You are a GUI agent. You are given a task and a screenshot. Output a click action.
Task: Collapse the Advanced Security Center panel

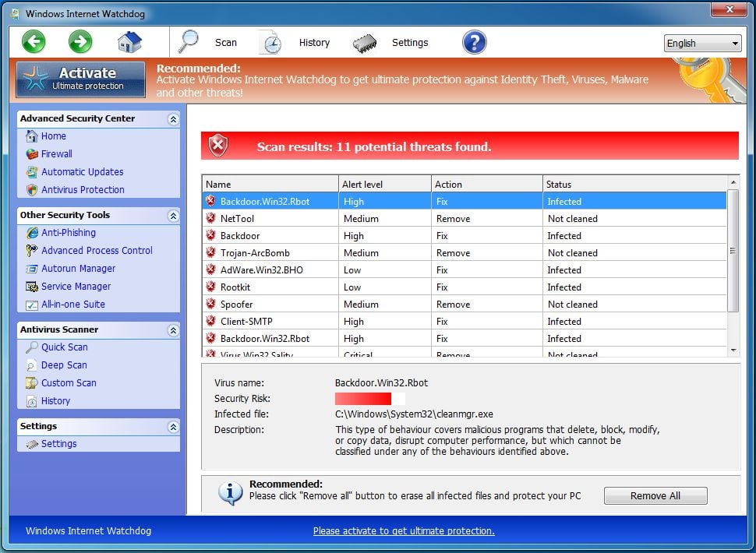173,119
